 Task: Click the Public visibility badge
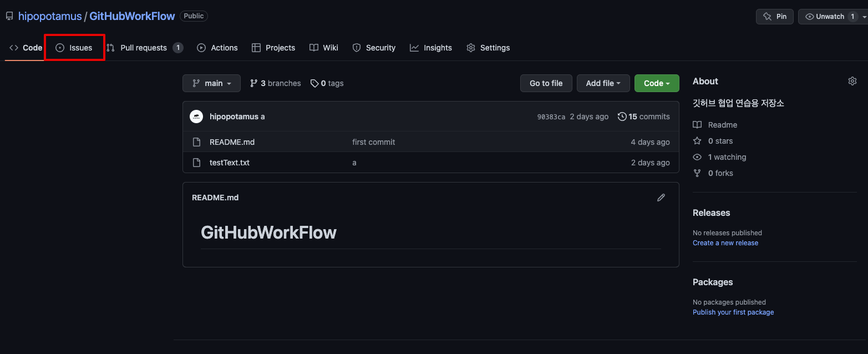194,16
